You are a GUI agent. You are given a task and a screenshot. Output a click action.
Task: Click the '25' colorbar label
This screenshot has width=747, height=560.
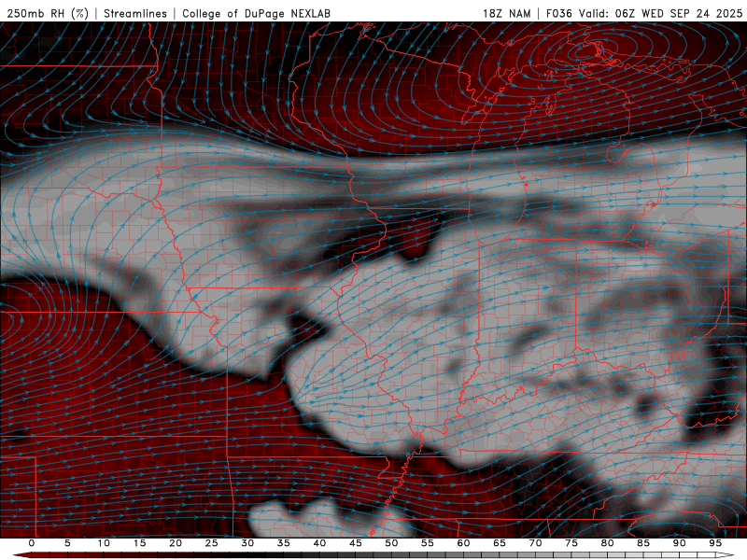212,543
